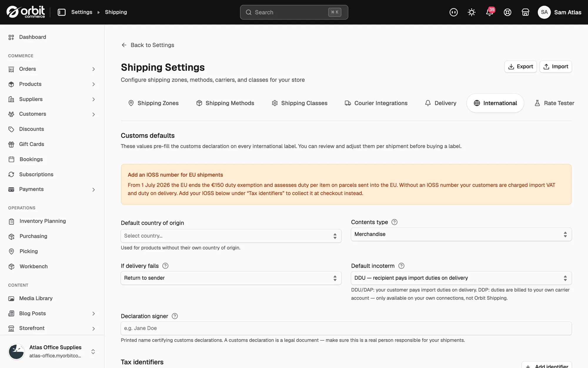This screenshot has height=368, width=588.
Task: Open Default country of origin dropdown
Action: pyautogui.click(x=231, y=236)
